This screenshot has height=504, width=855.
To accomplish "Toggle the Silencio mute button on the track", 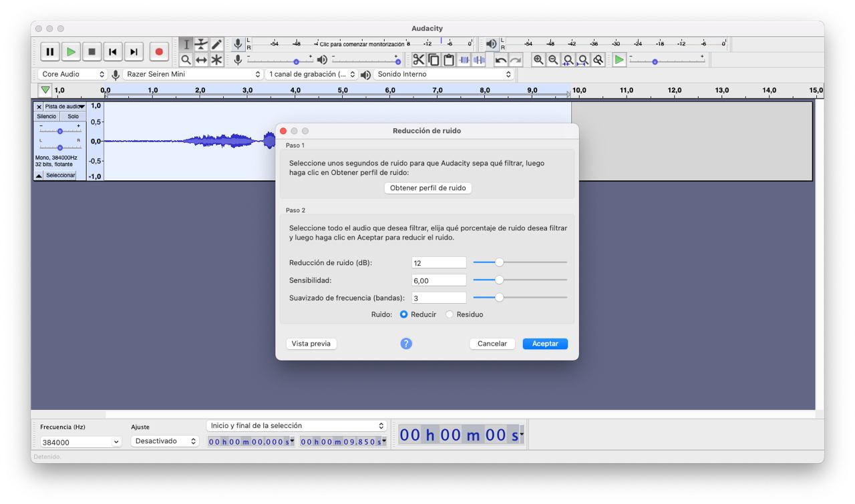I will tap(47, 116).
